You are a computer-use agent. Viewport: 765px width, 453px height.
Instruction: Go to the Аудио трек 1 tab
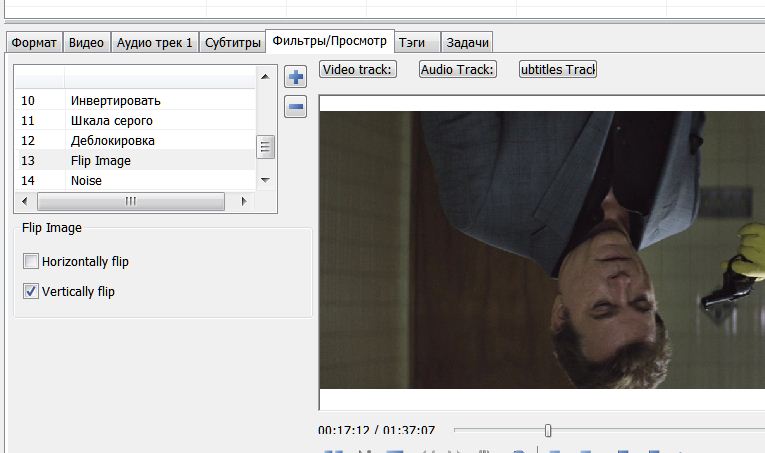tap(154, 43)
